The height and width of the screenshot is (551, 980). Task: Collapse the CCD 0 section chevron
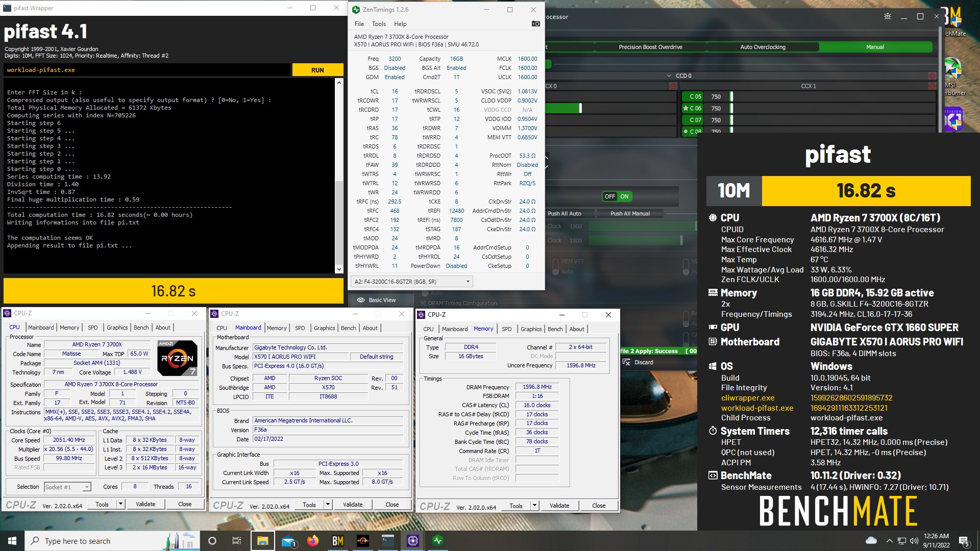(x=669, y=76)
